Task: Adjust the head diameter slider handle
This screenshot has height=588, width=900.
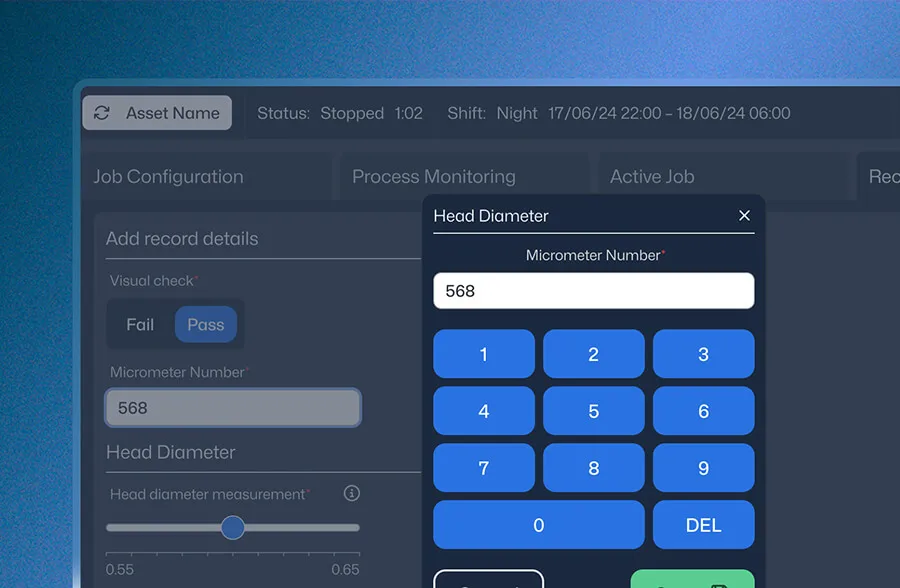Action: tap(233, 527)
